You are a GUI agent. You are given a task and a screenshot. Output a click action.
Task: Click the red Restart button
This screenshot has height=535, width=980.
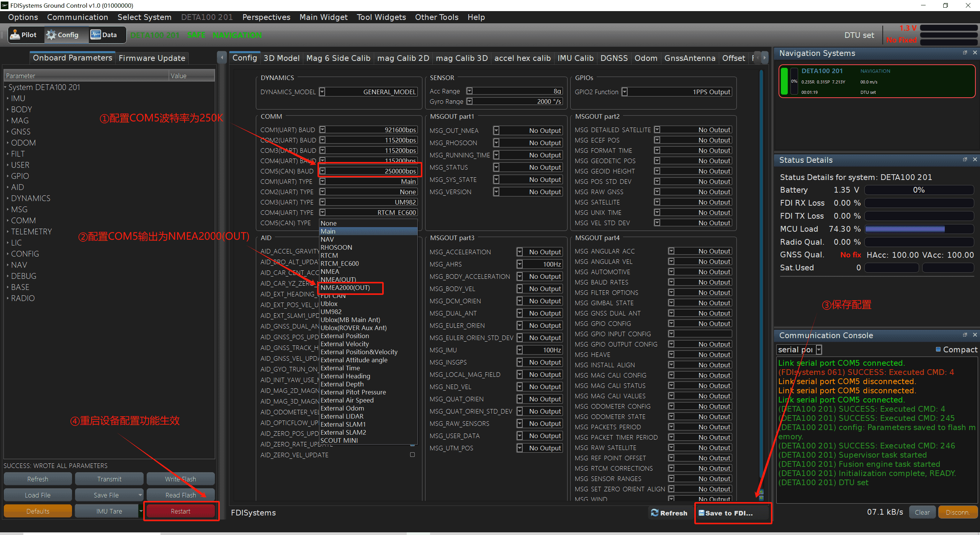pyautogui.click(x=180, y=511)
